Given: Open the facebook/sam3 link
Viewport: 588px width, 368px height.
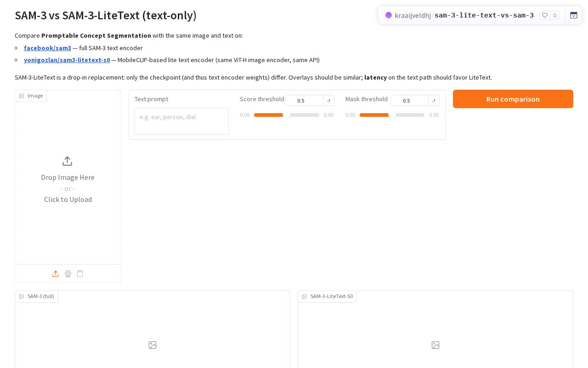Looking at the screenshot, I should [x=47, y=48].
